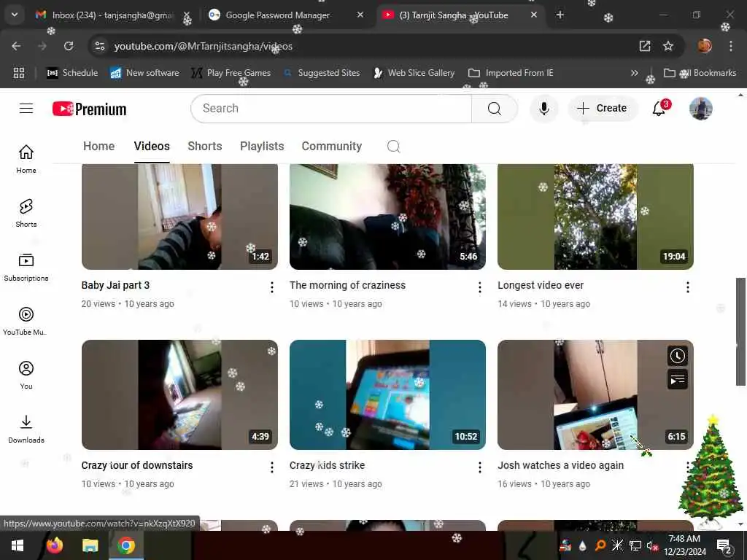The width and height of the screenshot is (747, 560).
Task: Open Shorts in the sidebar
Action: 26,213
